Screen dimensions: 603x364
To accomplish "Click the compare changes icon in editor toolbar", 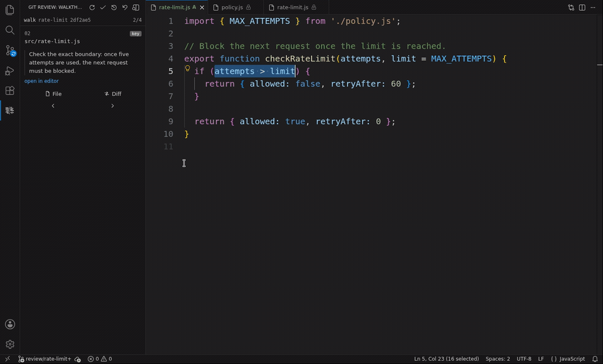I will [571, 8].
